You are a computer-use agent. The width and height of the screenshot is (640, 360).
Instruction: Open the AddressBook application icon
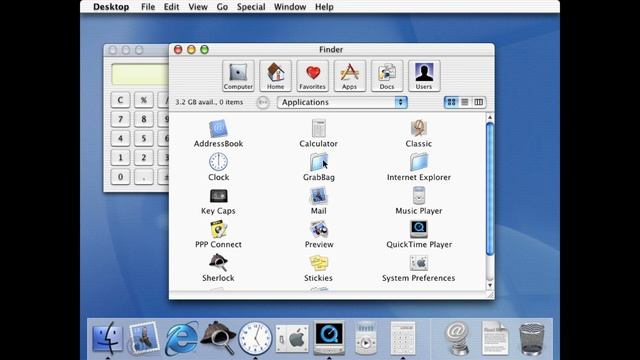pos(218,129)
